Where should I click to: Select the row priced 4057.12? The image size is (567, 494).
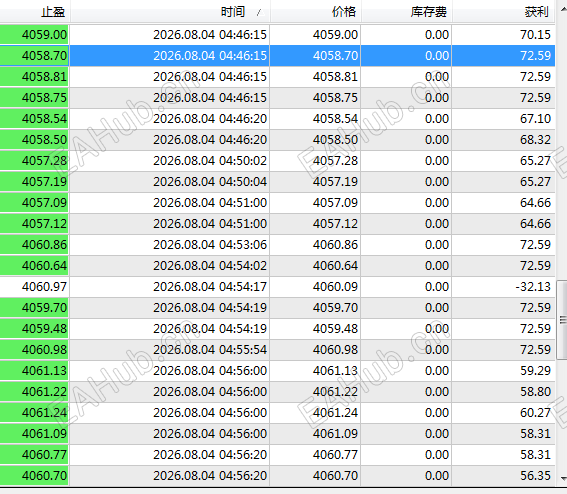pyautogui.click(x=277, y=224)
